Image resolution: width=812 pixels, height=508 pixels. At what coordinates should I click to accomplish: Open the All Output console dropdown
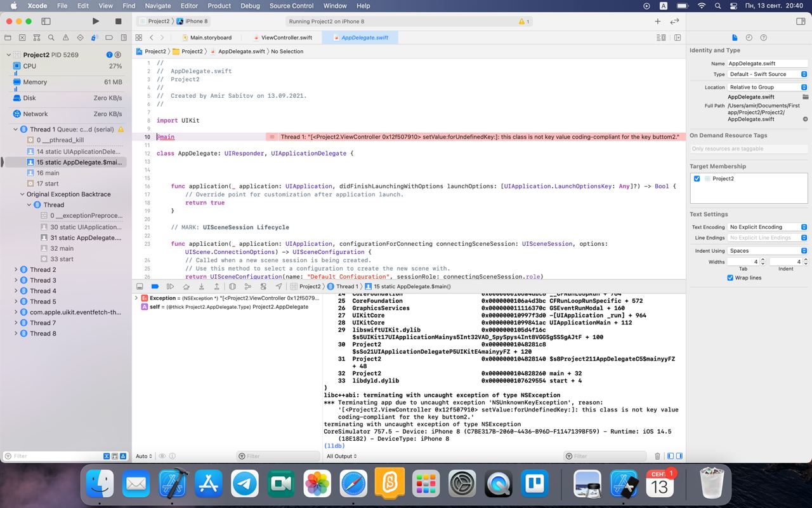tap(341, 456)
